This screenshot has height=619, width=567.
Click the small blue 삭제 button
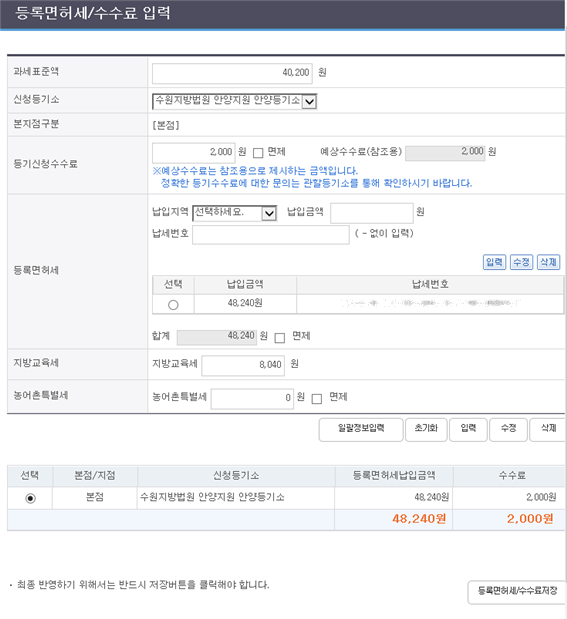[x=548, y=262]
